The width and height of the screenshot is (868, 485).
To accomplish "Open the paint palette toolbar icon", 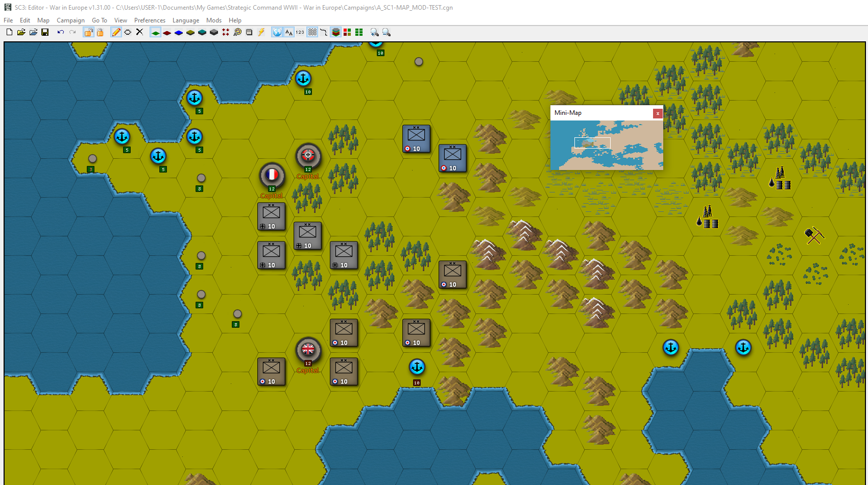I will 237,32.
